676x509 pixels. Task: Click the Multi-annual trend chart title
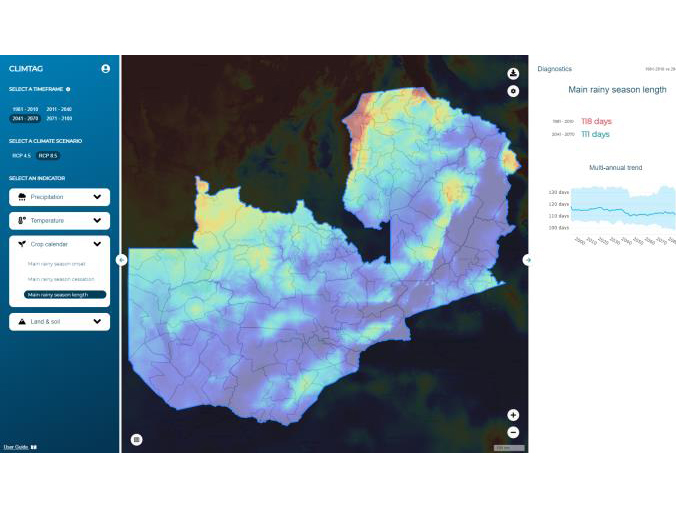pyautogui.click(x=615, y=168)
